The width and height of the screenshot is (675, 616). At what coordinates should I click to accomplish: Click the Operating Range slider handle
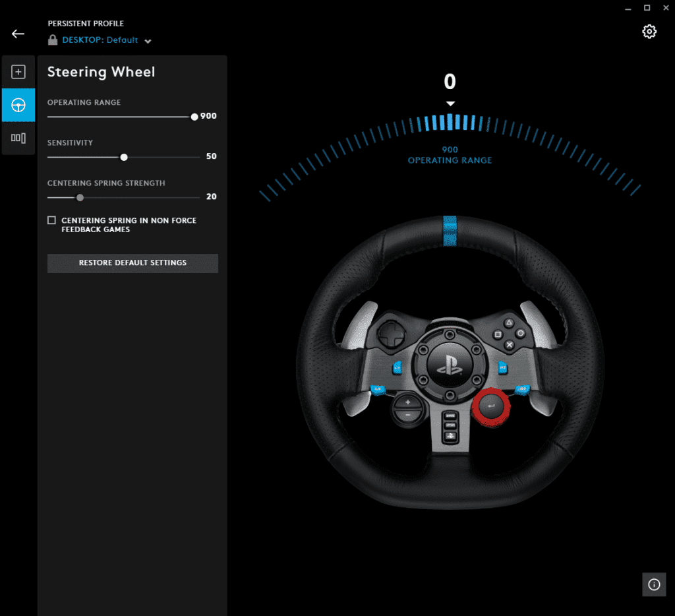[x=194, y=117]
